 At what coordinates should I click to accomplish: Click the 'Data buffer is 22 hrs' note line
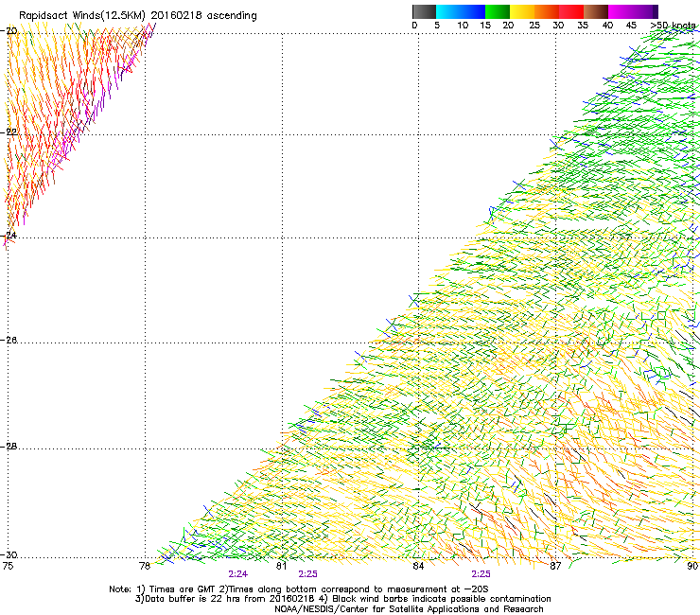point(342,599)
